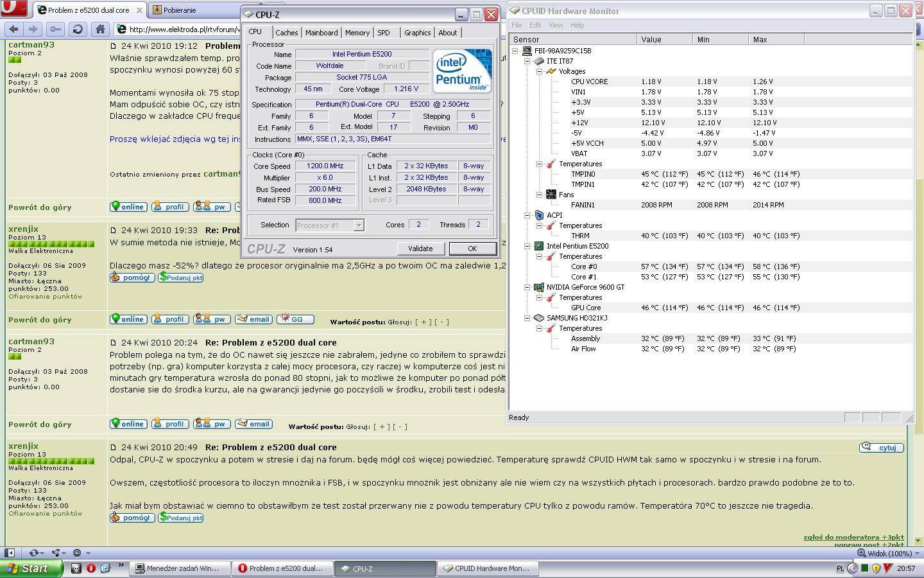The width and height of the screenshot is (924, 578).
Task: Collapse the ITE IT87 tree node
Action: [527, 61]
